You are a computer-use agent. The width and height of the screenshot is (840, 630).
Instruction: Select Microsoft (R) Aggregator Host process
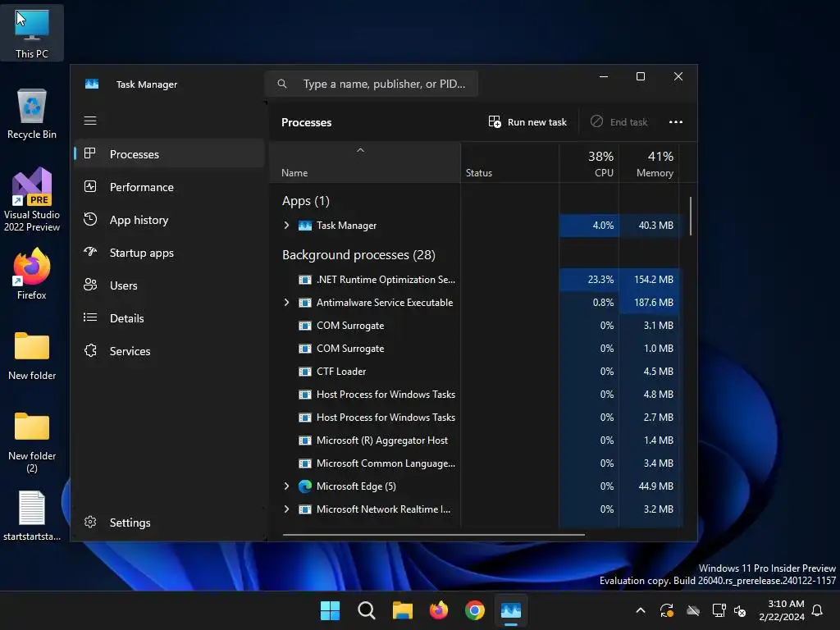click(475, 441)
